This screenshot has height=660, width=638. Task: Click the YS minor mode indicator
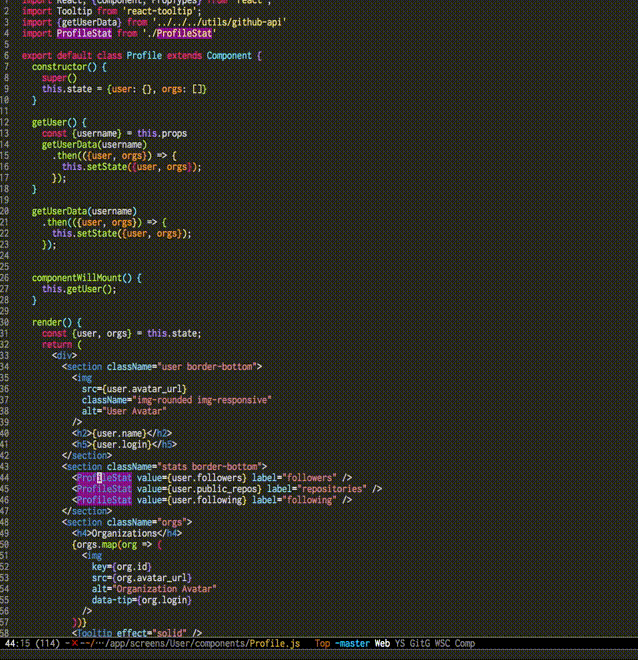point(401,644)
